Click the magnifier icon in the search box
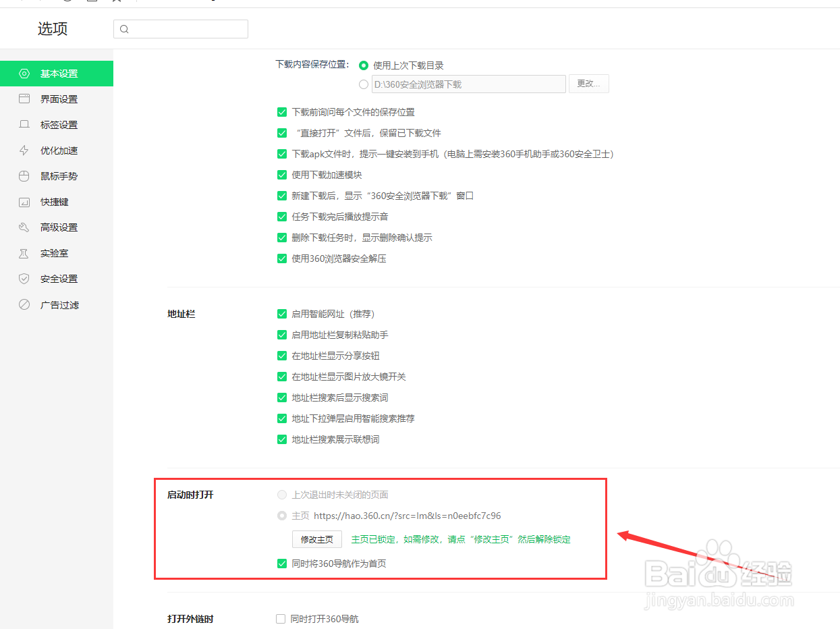840x629 pixels. tap(124, 29)
